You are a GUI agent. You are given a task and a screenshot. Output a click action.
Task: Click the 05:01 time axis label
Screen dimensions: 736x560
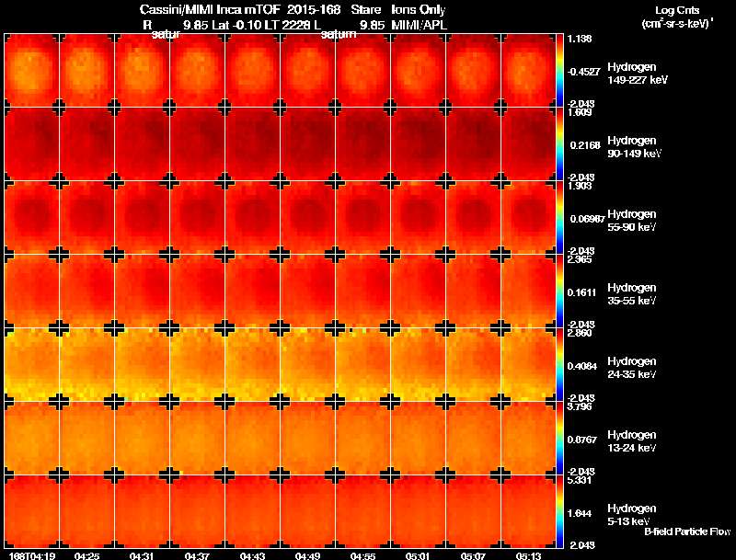click(x=419, y=556)
